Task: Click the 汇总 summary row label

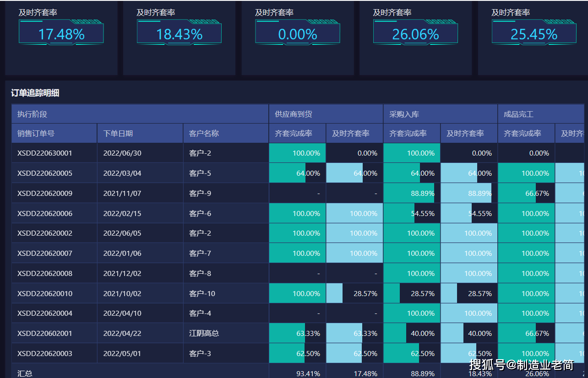Action: click(x=25, y=373)
